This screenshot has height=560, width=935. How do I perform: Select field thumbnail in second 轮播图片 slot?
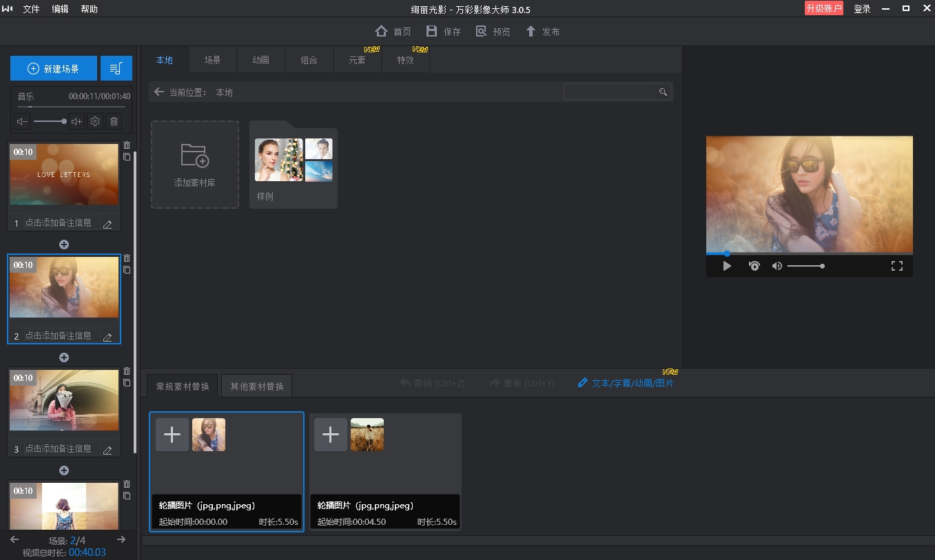367,435
